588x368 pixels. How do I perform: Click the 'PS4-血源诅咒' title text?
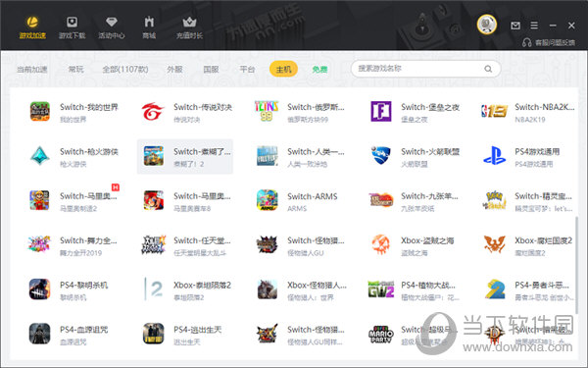coord(84,330)
